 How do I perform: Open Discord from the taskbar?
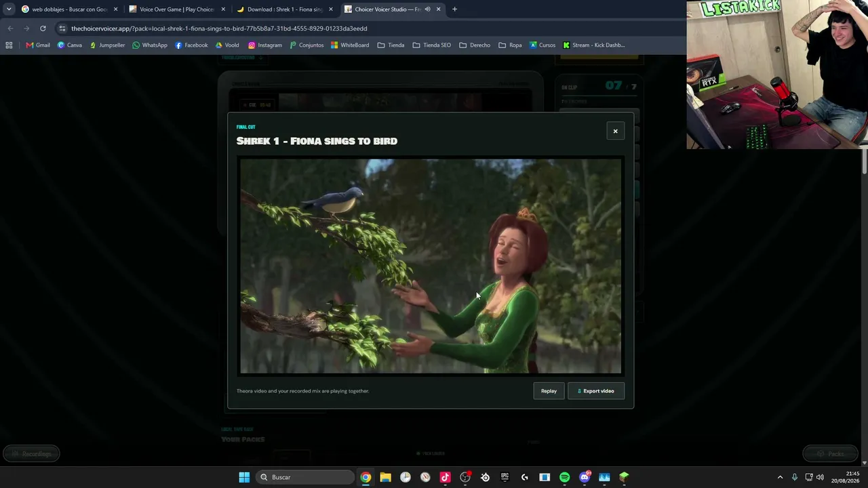585,477
